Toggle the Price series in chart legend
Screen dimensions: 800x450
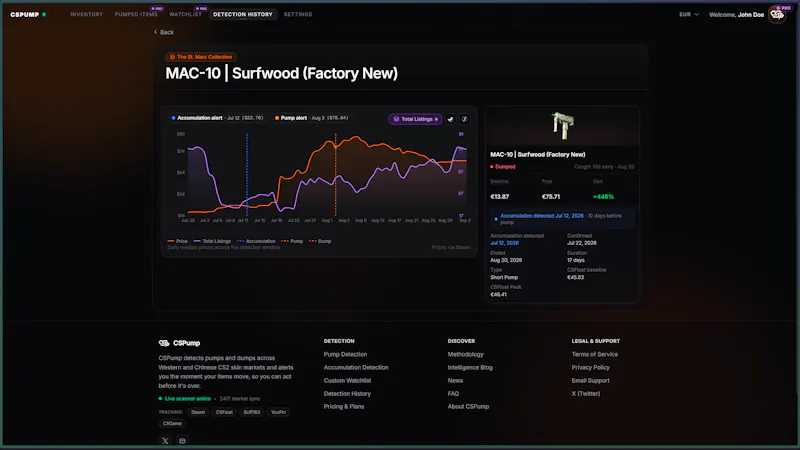click(x=178, y=241)
